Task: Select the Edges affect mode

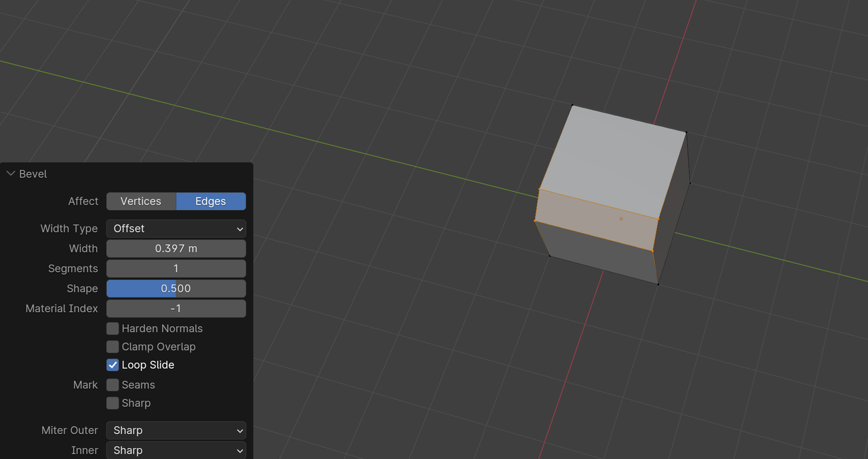Action: tap(210, 201)
